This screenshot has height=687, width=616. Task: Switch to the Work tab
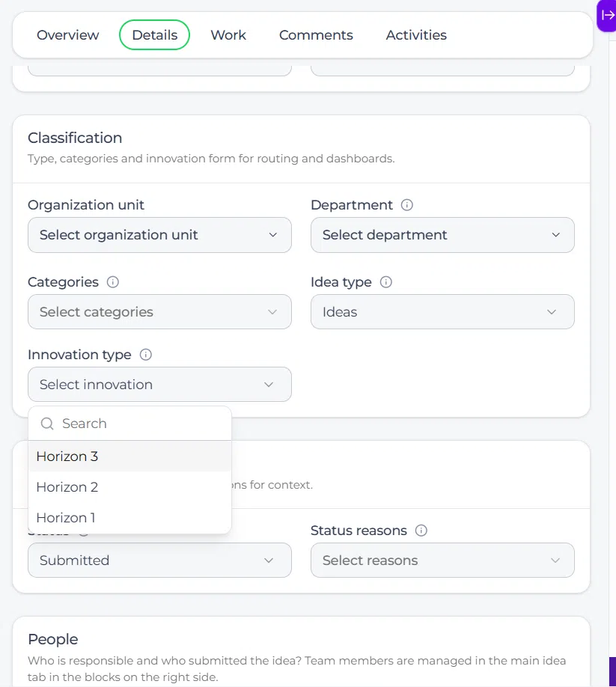tap(228, 35)
